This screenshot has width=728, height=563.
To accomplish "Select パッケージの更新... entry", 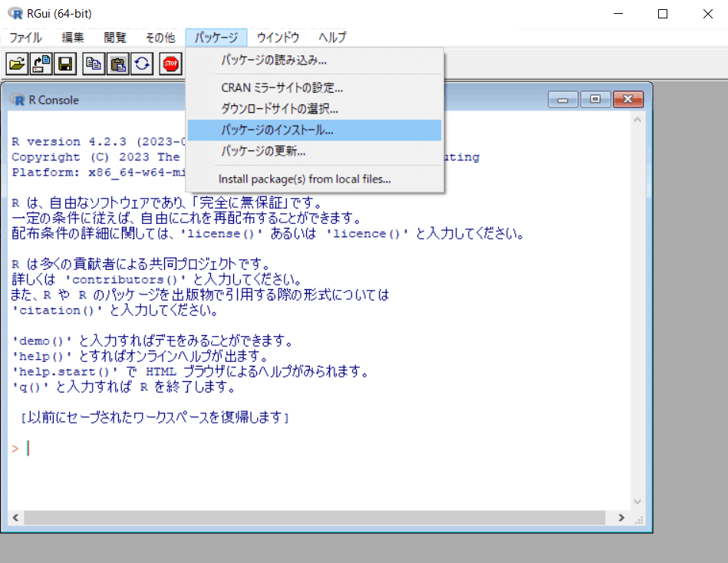I will (x=315, y=151).
